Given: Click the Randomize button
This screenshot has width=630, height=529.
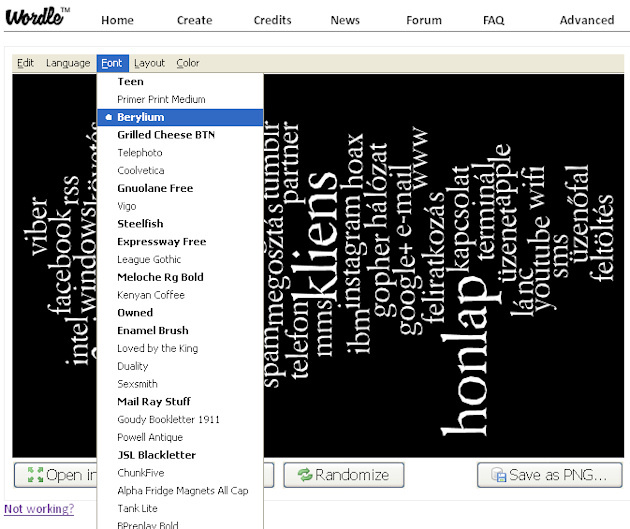Looking at the screenshot, I should [344, 475].
